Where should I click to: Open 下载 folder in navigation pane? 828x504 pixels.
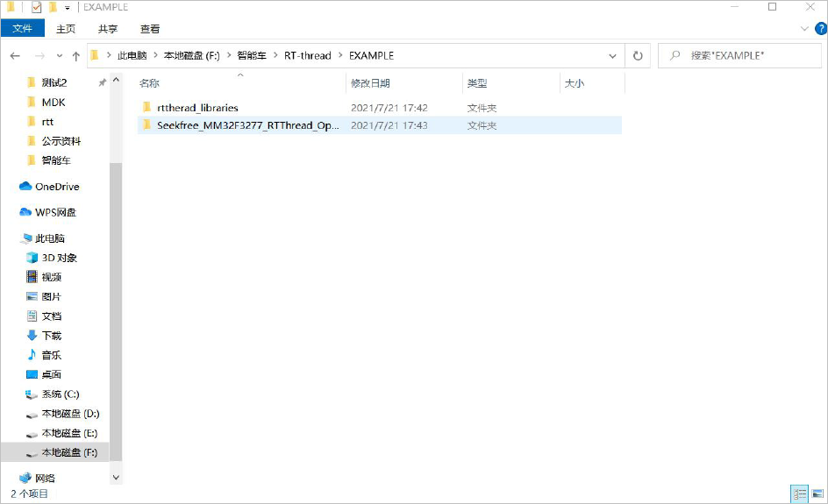51,336
